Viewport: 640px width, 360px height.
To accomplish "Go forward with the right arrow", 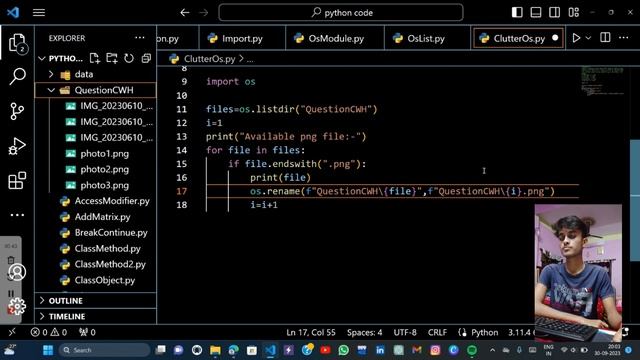I will tap(204, 13).
